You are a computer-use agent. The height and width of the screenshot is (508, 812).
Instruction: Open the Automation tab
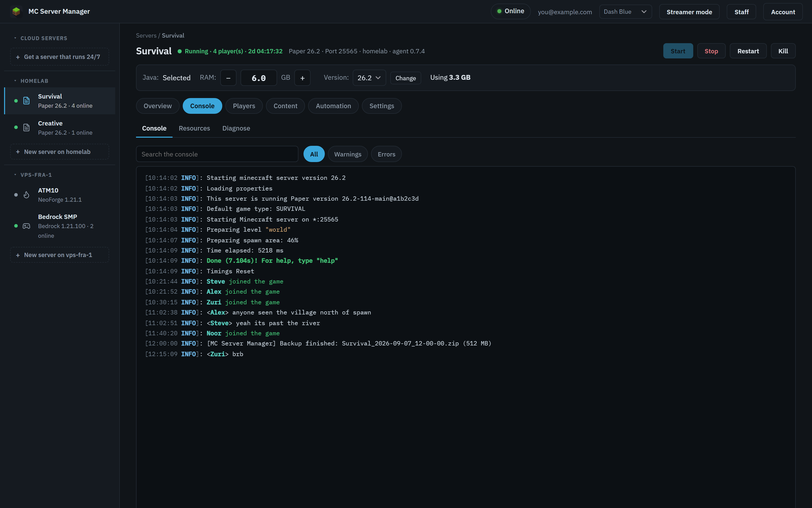click(x=333, y=106)
